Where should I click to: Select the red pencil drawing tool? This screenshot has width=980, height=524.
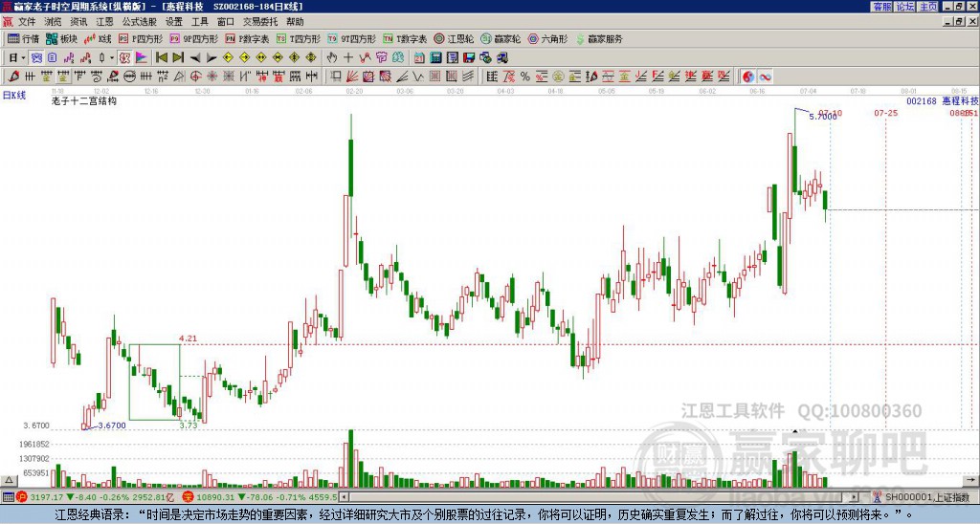pos(13,76)
